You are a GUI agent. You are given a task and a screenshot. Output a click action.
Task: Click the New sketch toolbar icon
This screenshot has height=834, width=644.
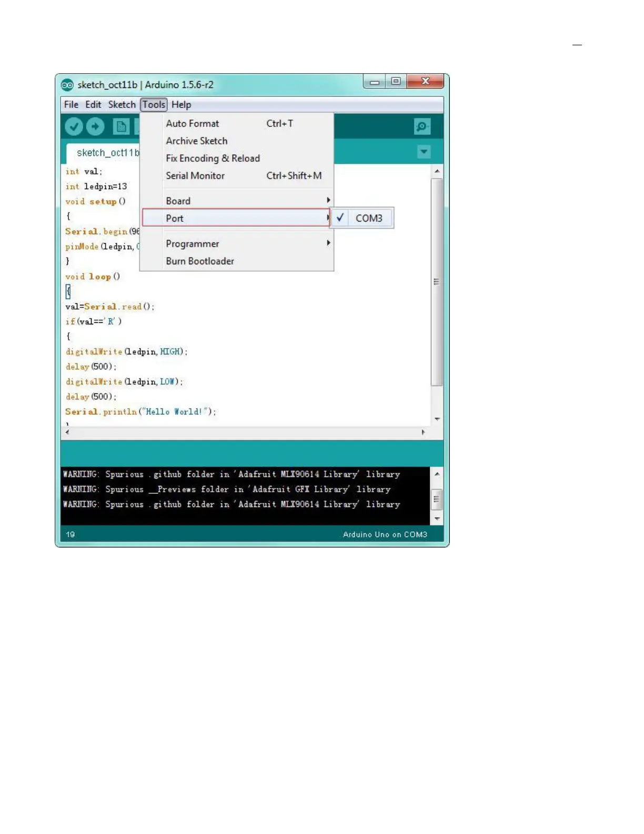pyautogui.click(x=121, y=126)
